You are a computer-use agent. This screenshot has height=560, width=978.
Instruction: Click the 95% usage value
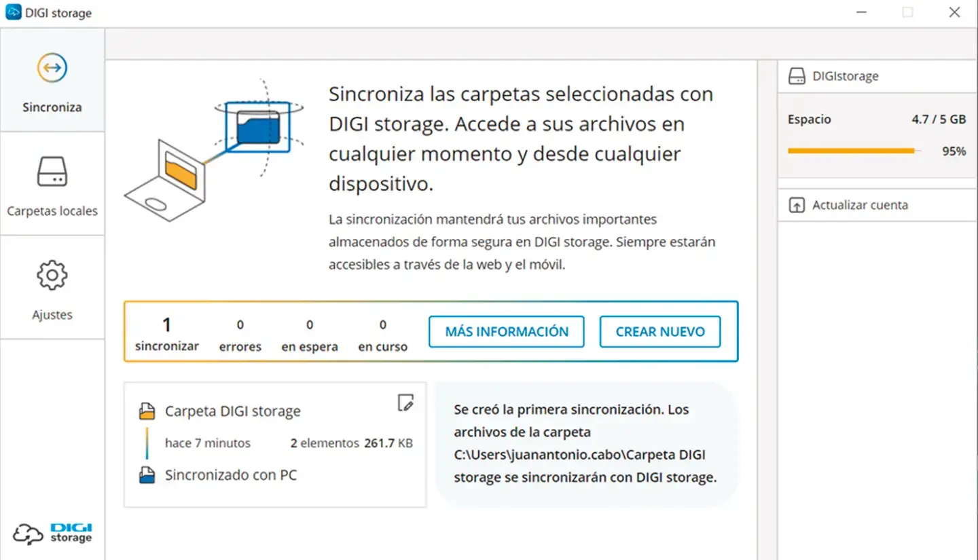[x=954, y=151]
